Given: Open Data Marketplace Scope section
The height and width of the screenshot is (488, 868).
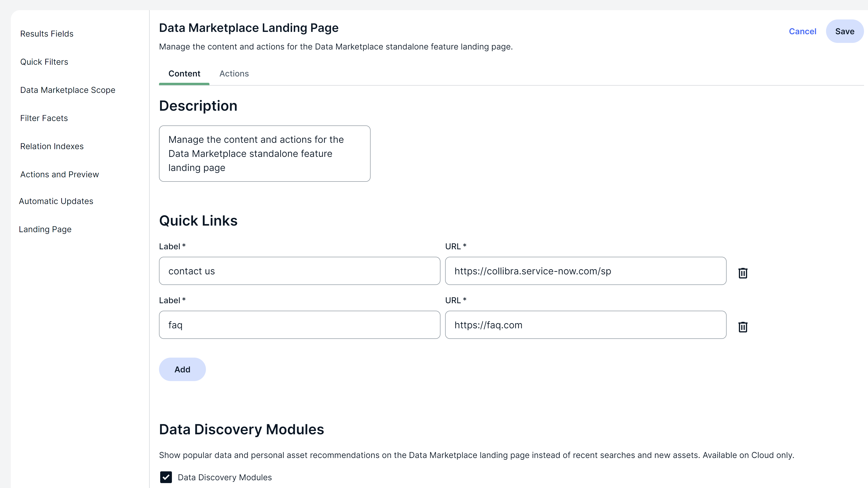Looking at the screenshot, I should point(68,90).
